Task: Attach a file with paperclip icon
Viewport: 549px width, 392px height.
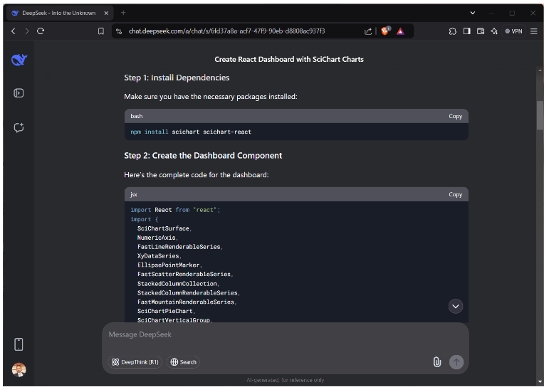Action: pyautogui.click(x=437, y=362)
